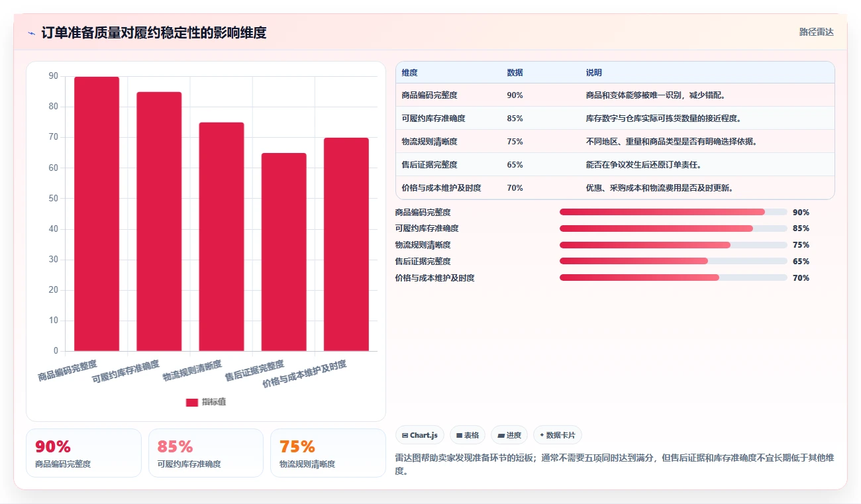The height and width of the screenshot is (504, 861).
Task: Click the 物流规则清晰度 progress bar at 75%
Action: [674, 245]
